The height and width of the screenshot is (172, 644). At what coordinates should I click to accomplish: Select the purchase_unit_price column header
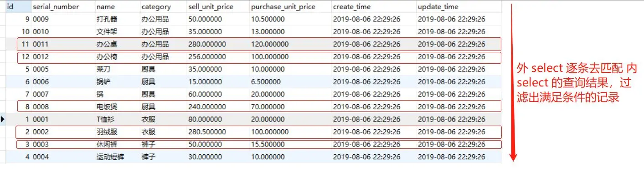[x=283, y=7]
